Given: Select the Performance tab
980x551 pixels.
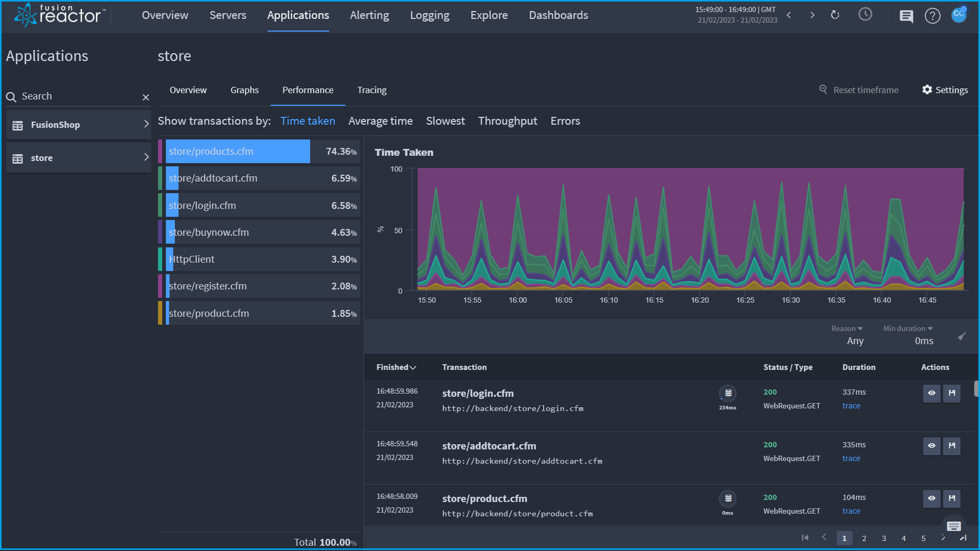Looking at the screenshot, I should coord(308,90).
